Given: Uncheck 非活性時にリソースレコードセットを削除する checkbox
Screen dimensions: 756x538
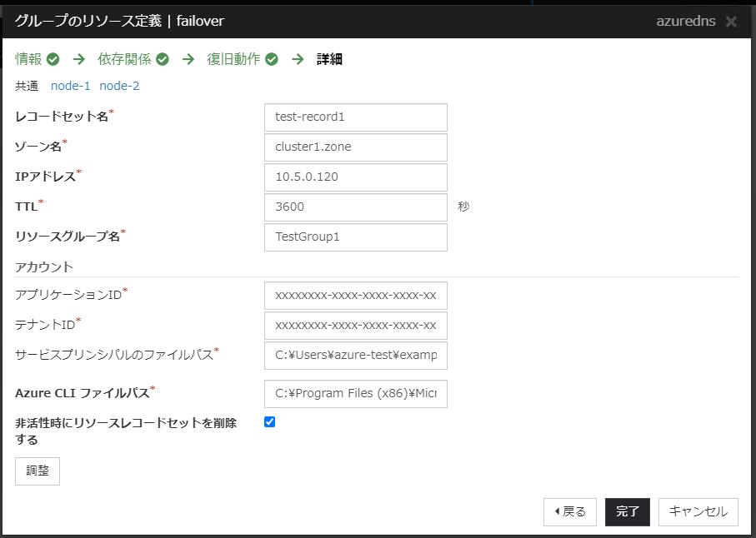Looking at the screenshot, I should point(269,422).
